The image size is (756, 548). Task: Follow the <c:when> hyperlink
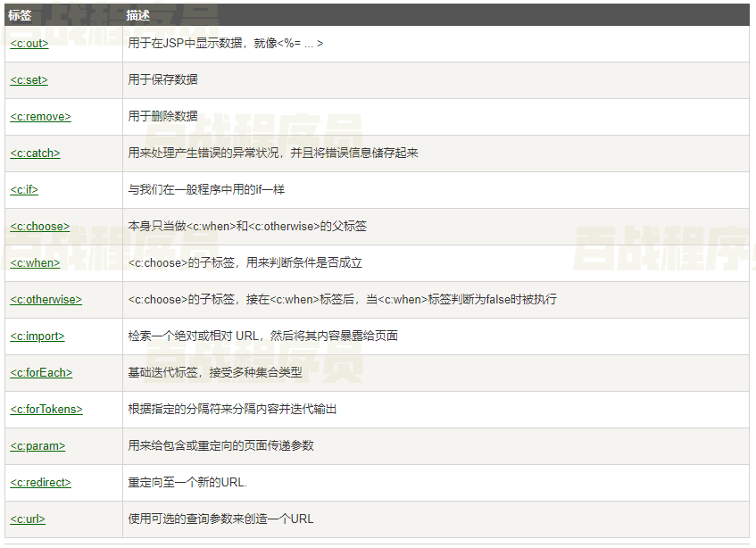click(x=36, y=262)
